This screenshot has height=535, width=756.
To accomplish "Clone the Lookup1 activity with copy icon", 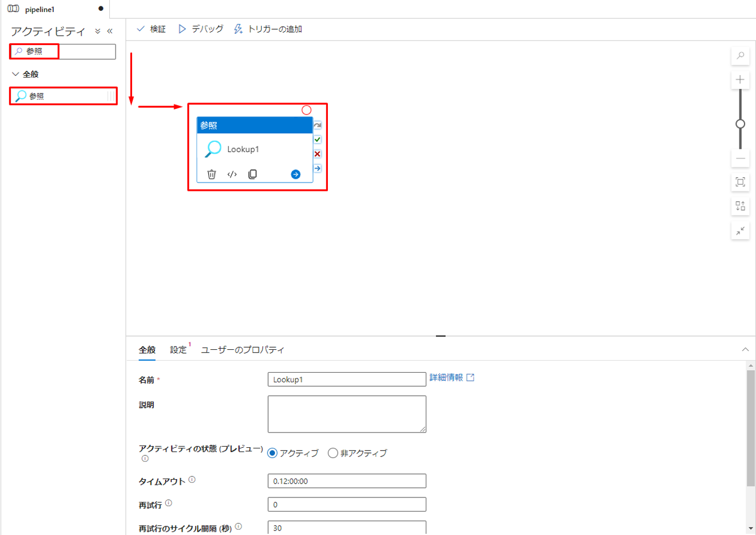I will (x=253, y=174).
